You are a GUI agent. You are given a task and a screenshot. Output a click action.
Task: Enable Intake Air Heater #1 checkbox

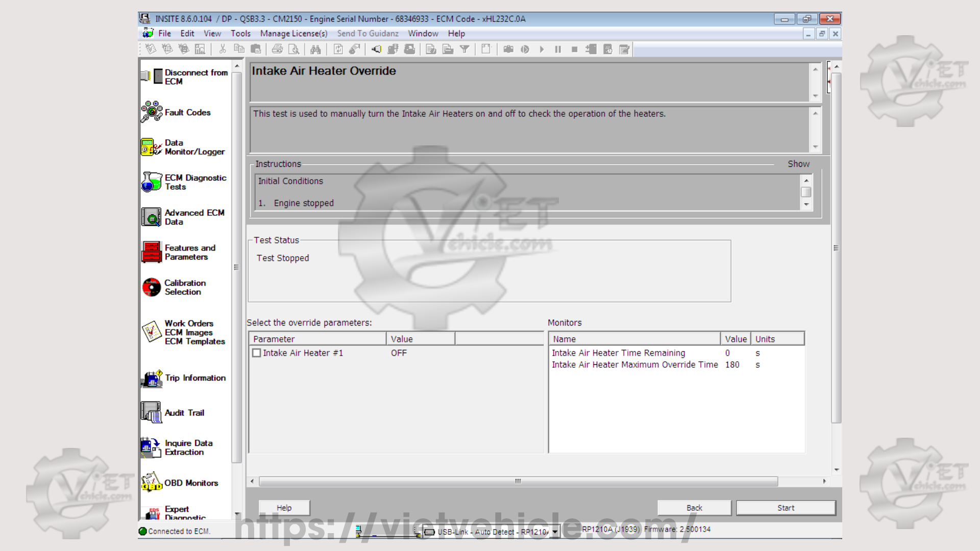coord(257,353)
